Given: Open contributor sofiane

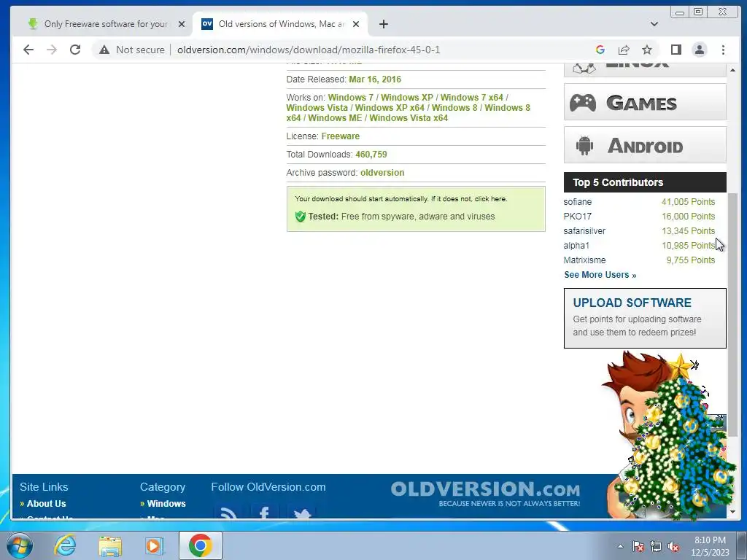Looking at the screenshot, I should [578, 202].
